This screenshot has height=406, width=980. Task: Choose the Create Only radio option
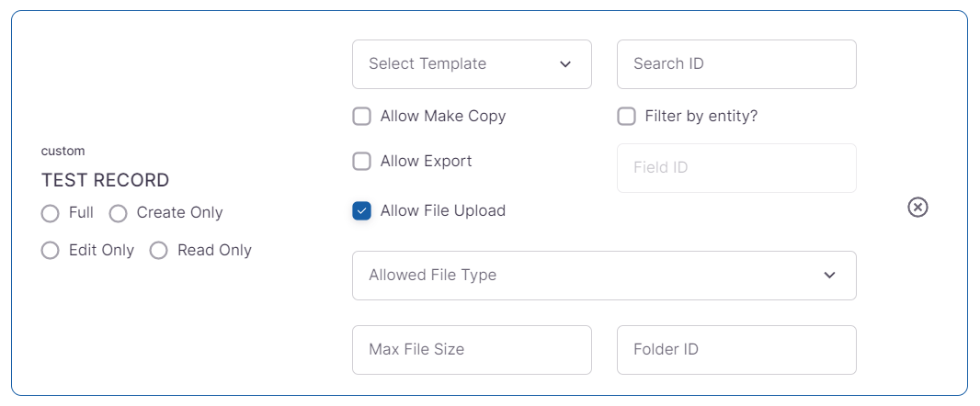pos(118,213)
